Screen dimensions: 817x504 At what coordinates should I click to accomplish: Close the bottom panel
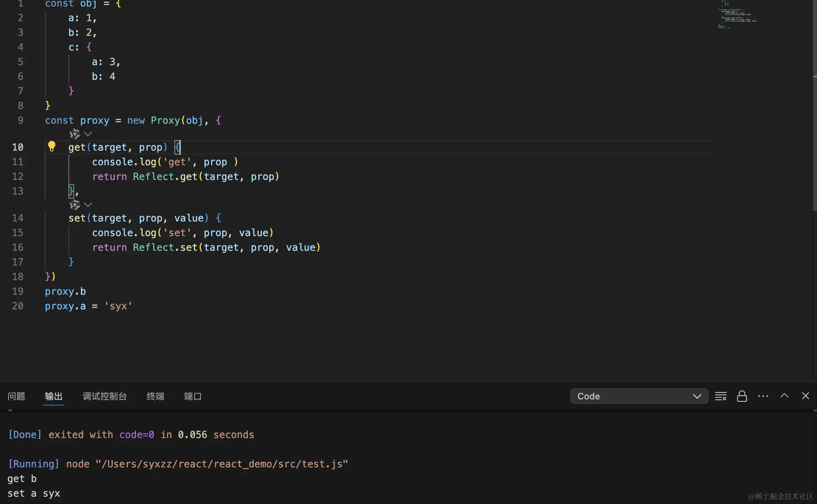click(x=805, y=396)
